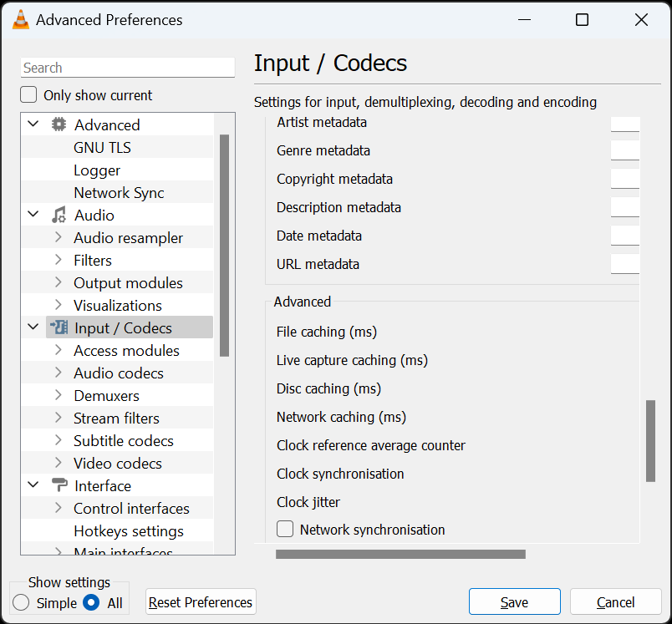
Task: Expand the Access modules node
Action: [x=59, y=350]
